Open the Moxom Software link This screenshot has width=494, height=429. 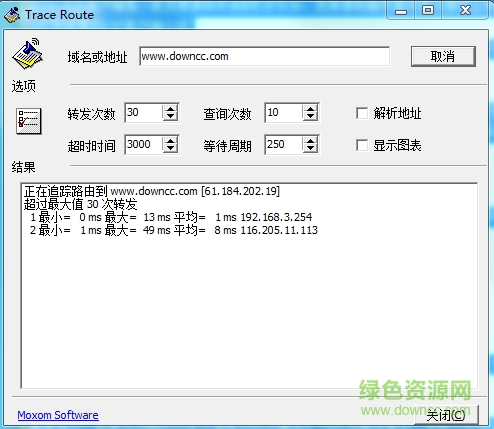tap(58, 415)
